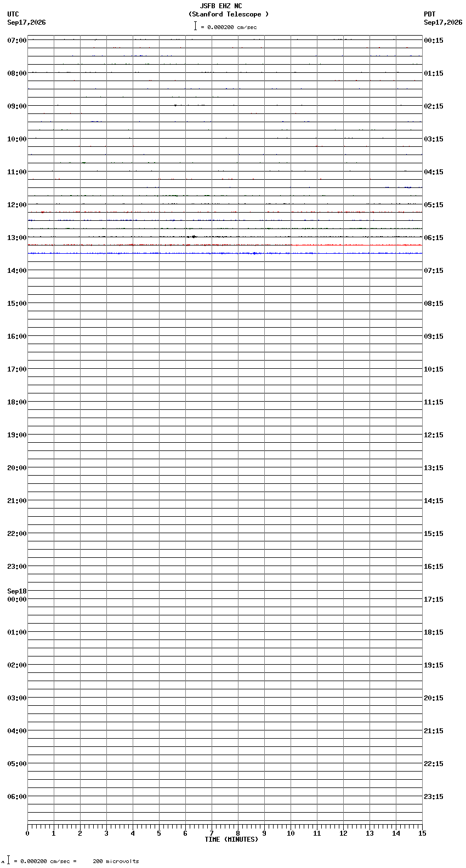Image resolution: width=466 pixels, height=868 pixels.
Task: Click the station title 'JSFB EHZ NC'
Action: coord(221,6)
